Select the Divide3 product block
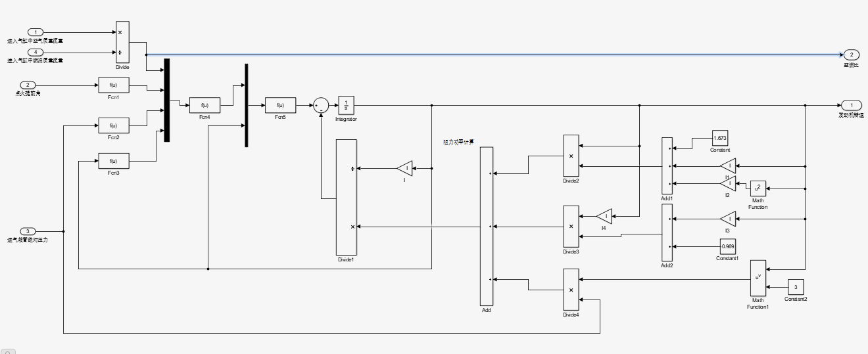Viewport: 868px width, 354px height. point(571,226)
